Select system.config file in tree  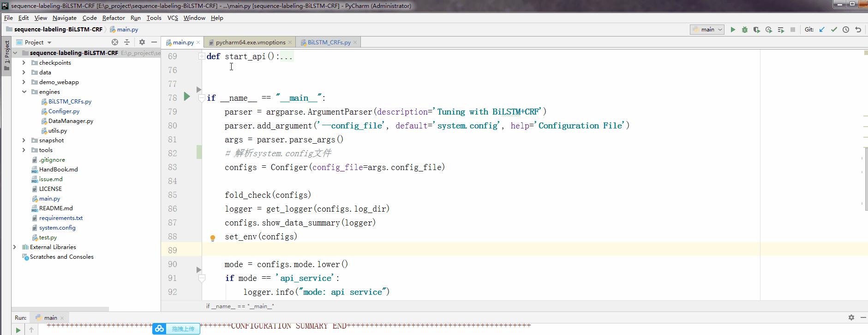(57, 227)
